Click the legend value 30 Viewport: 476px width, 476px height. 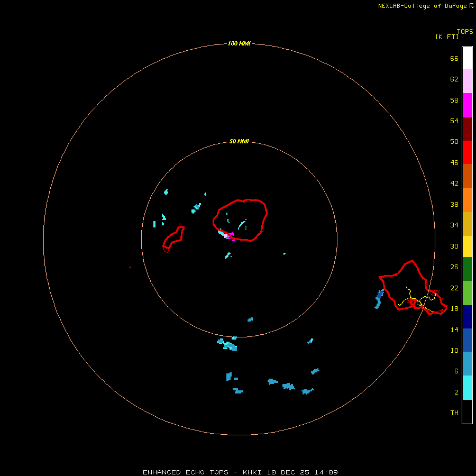(454, 246)
